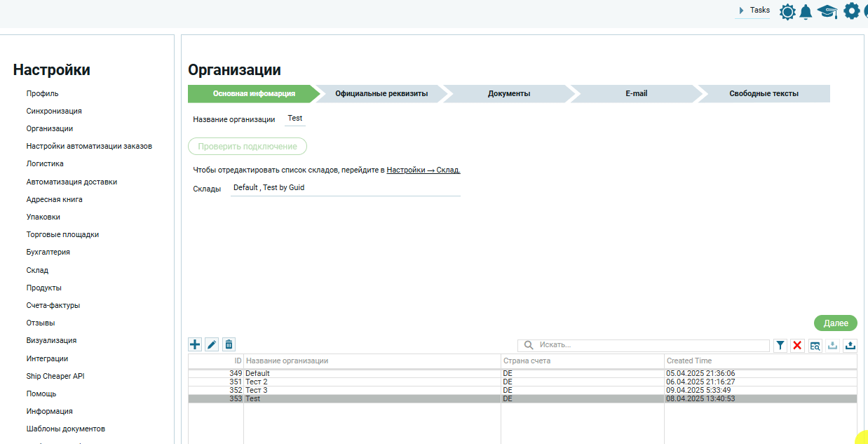Click the pencil edit icon
Screen dimensions: 868x444
212,344
